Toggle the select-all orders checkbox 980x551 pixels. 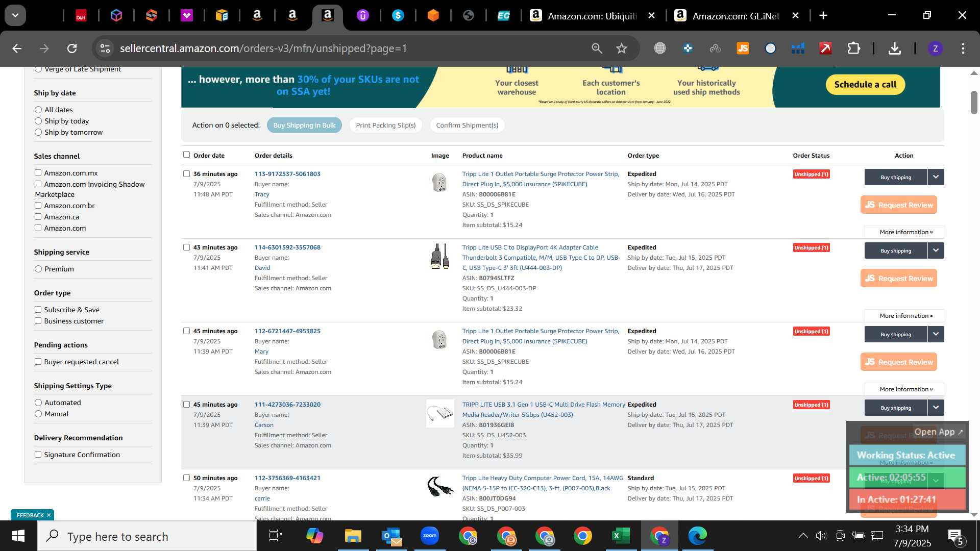pyautogui.click(x=186, y=155)
